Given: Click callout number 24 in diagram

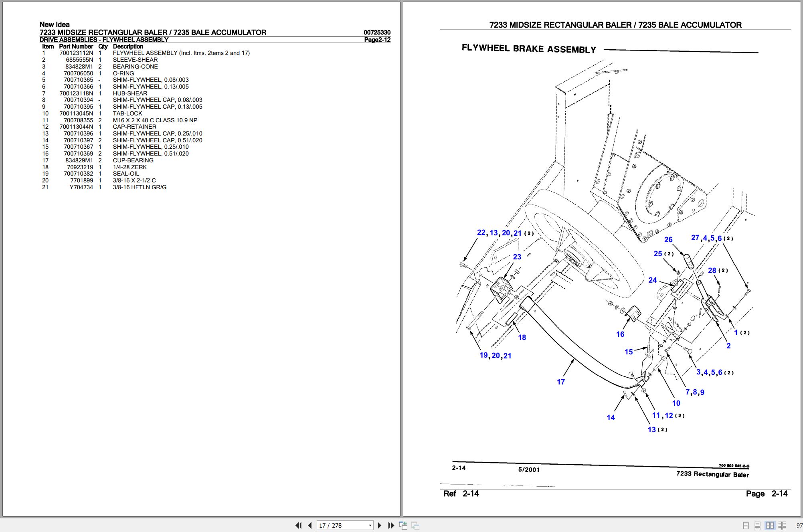Looking at the screenshot, I should click(652, 280).
